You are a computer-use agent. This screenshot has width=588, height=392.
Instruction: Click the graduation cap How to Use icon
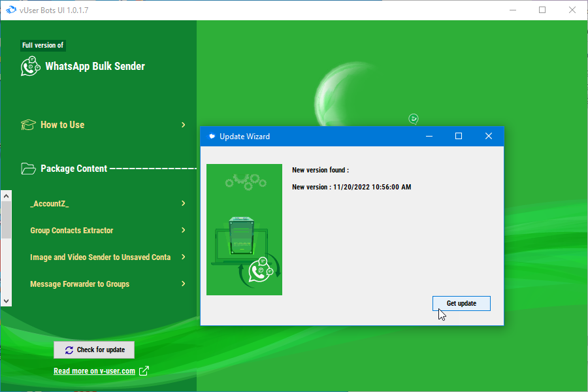pyautogui.click(x=28, y=125)
